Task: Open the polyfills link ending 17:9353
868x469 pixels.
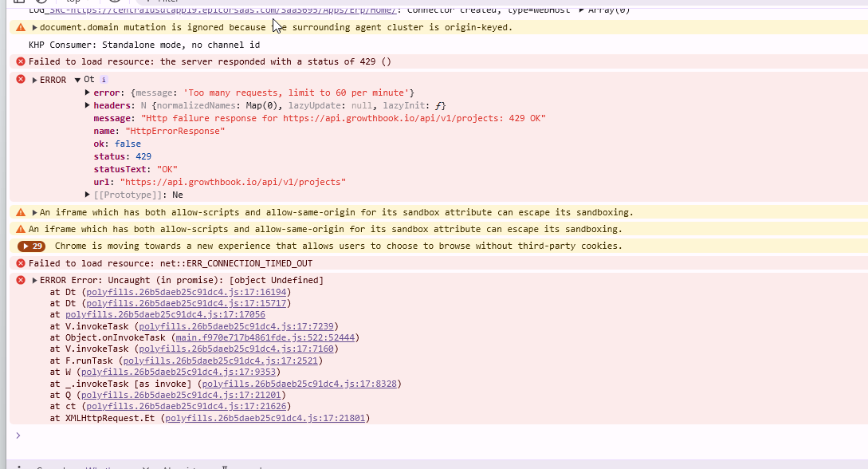Action: click(179, 372)
